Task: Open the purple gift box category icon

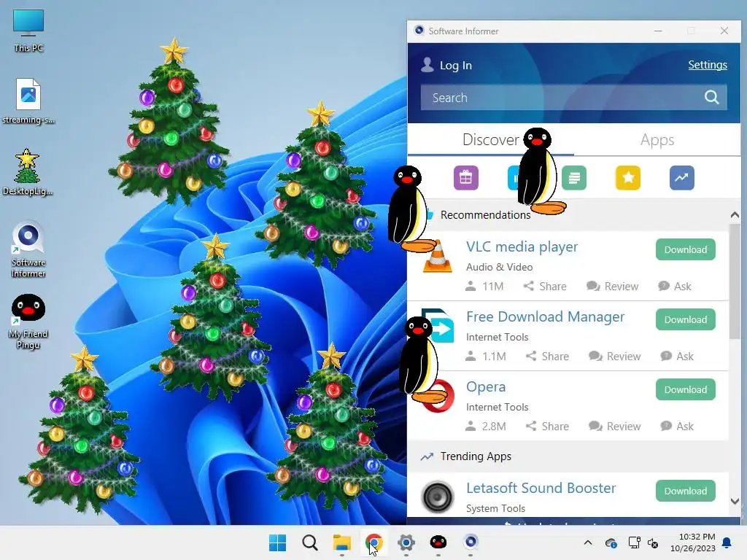Action: click(465, 178)
